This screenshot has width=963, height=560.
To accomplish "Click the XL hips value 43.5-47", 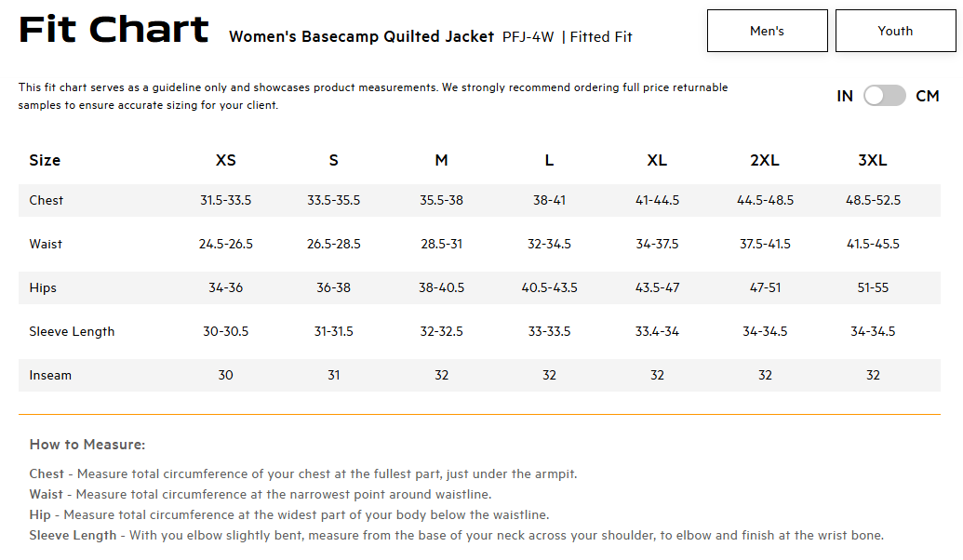I will coord(657,287).
